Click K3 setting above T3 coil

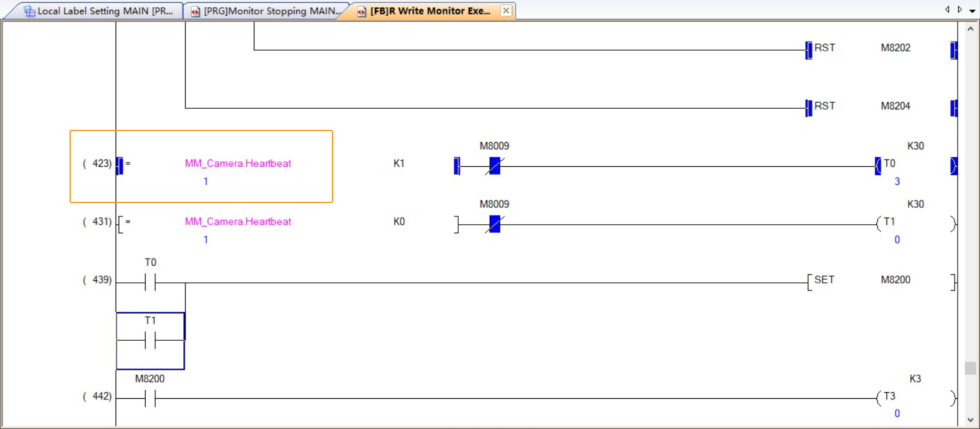(915, 379)
